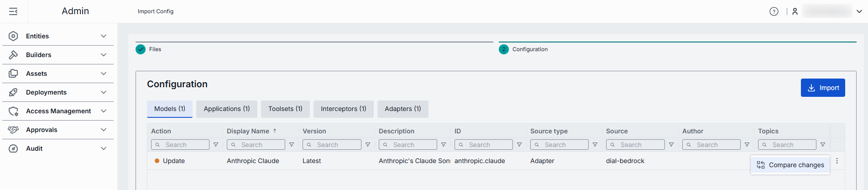The height and width of the screenshot is (190, 868).
Task: Click the user profile icon
Action: coord(795,11)
